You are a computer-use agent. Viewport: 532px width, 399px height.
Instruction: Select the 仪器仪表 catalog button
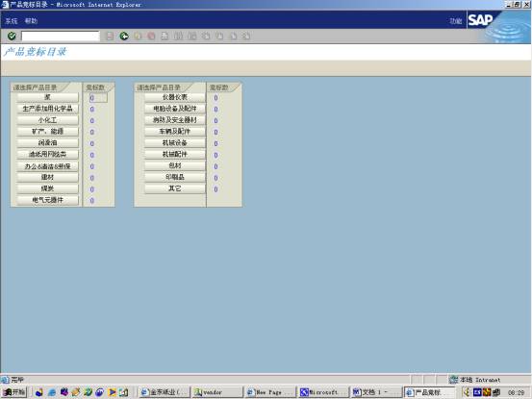tap(175, 97)
